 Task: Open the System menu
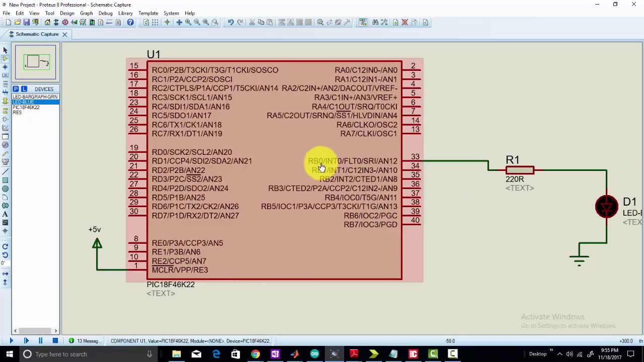coord(171,13)
